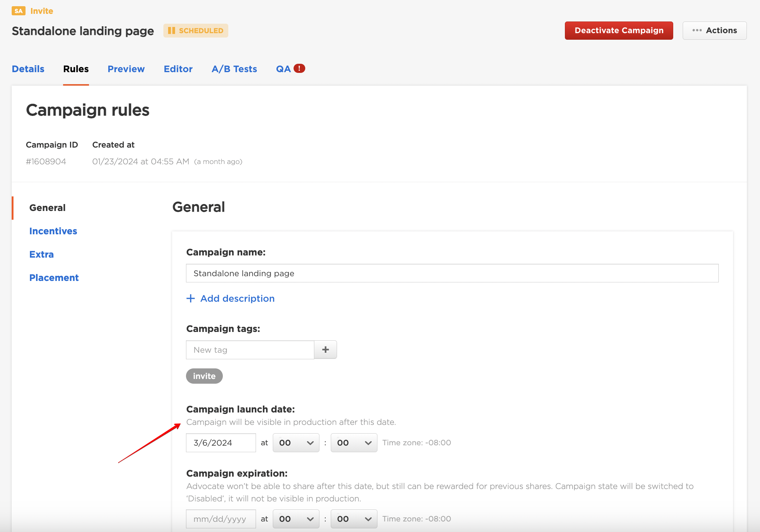This screenshot has height=532, width=760.
Task: Open the expiration hour dropdown
Action: coord(296,519)
